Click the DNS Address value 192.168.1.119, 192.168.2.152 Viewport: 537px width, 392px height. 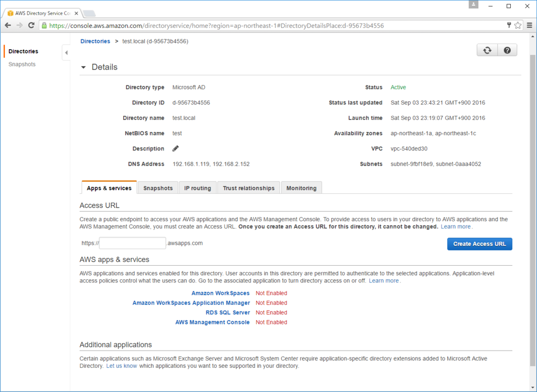coord(211,164)
